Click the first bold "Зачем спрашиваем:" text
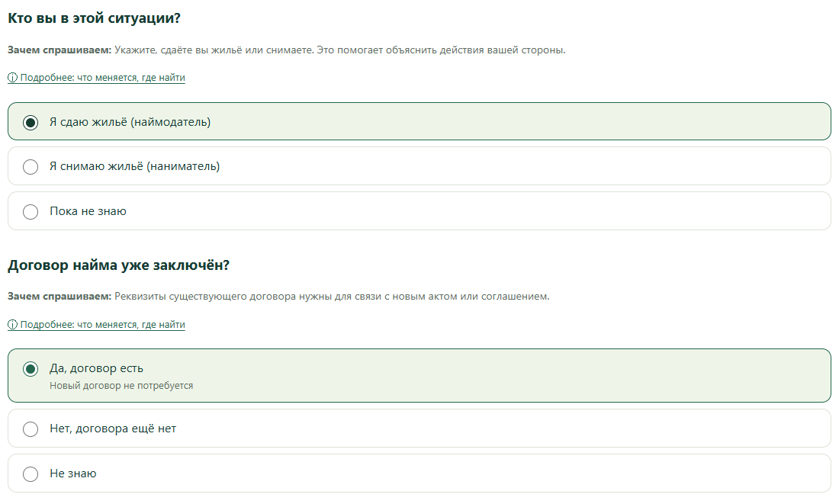Image resolution: width=839 pixels, height=504 pixels. click(x=59, y=50)
